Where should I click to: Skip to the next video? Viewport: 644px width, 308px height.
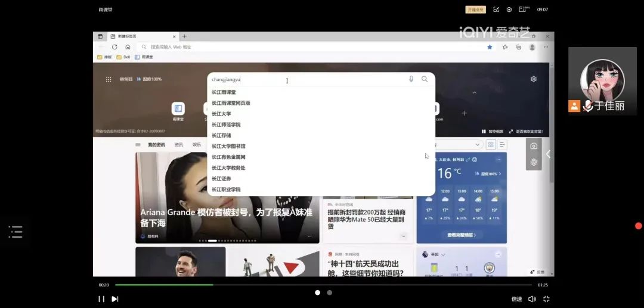[x=115, y=299]
